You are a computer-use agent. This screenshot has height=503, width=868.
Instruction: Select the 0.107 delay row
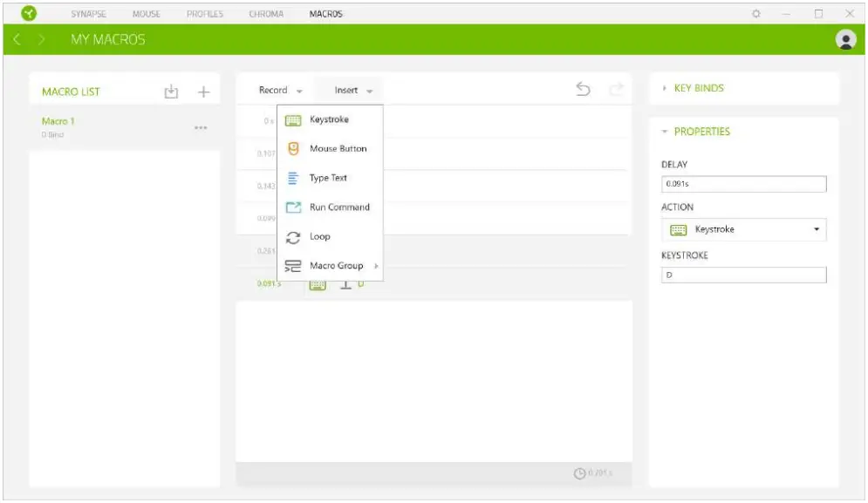(434, 153)
